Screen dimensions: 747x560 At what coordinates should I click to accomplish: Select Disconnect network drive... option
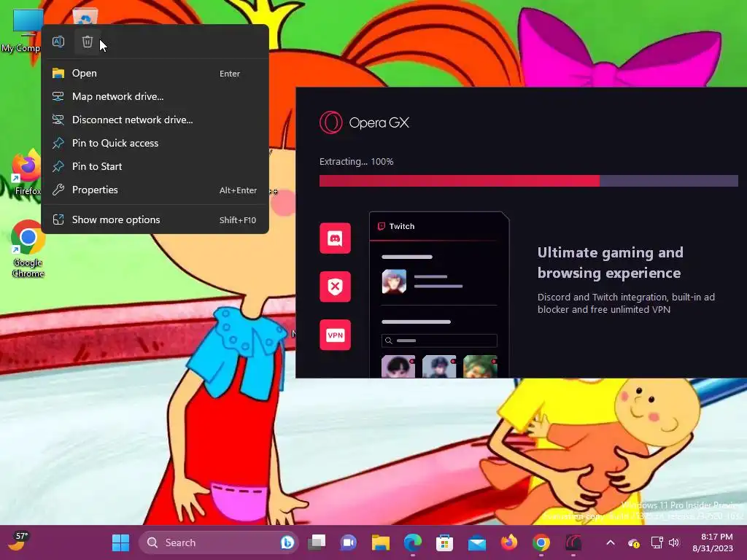pos(155,120)
